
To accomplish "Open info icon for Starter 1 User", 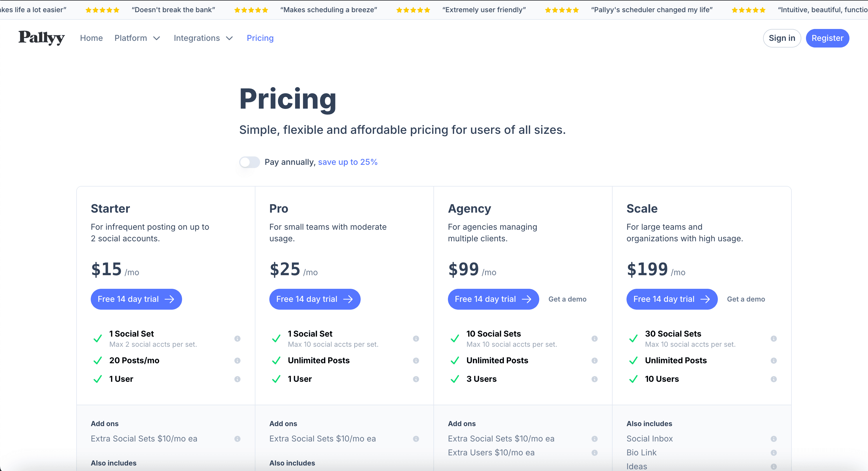I will (237, 379).
